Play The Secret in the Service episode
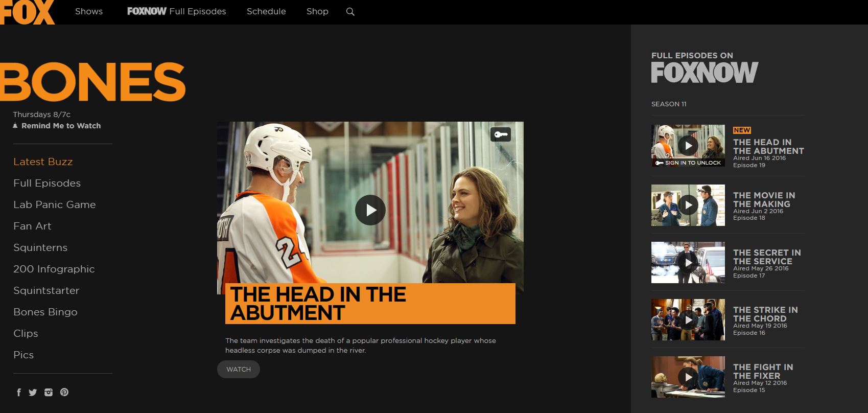Image resolution: width=868 pixels, height=413 pixels. coord(688,262)
